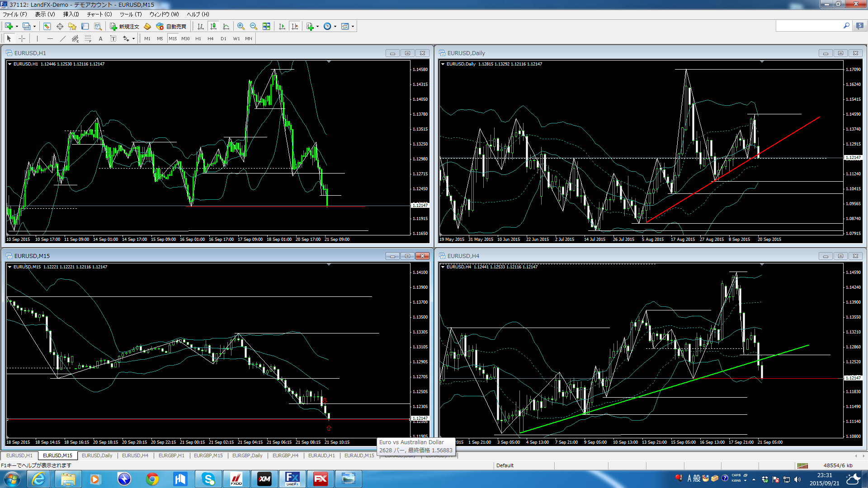Toggle chart shift button
Screen dimensions: 868x488
point(295,26)
